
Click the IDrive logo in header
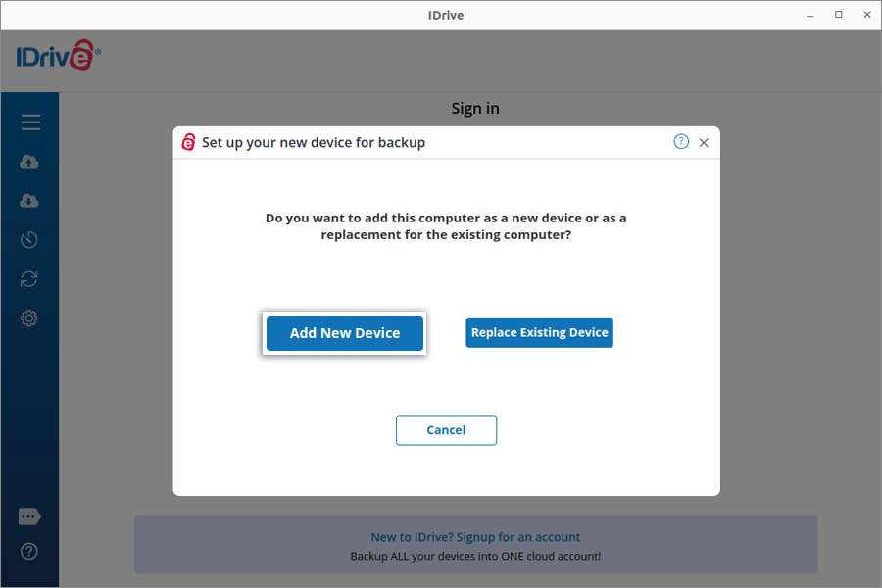click(59, 55)
